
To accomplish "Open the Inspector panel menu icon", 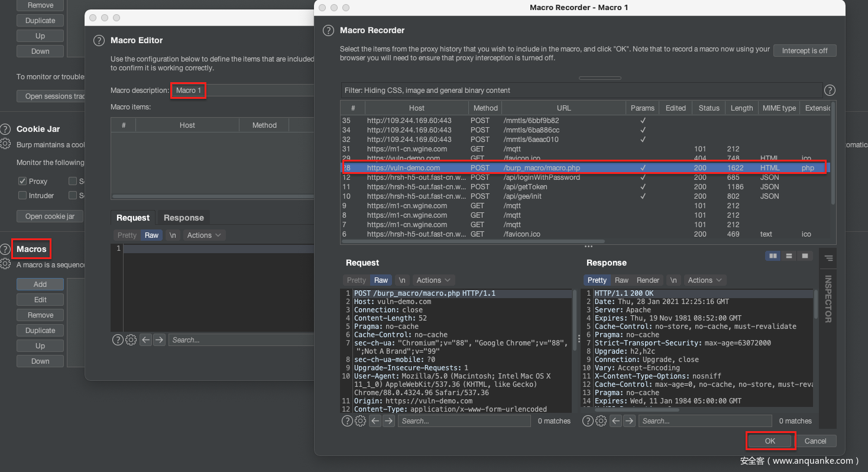I will (x=828, y=258).
